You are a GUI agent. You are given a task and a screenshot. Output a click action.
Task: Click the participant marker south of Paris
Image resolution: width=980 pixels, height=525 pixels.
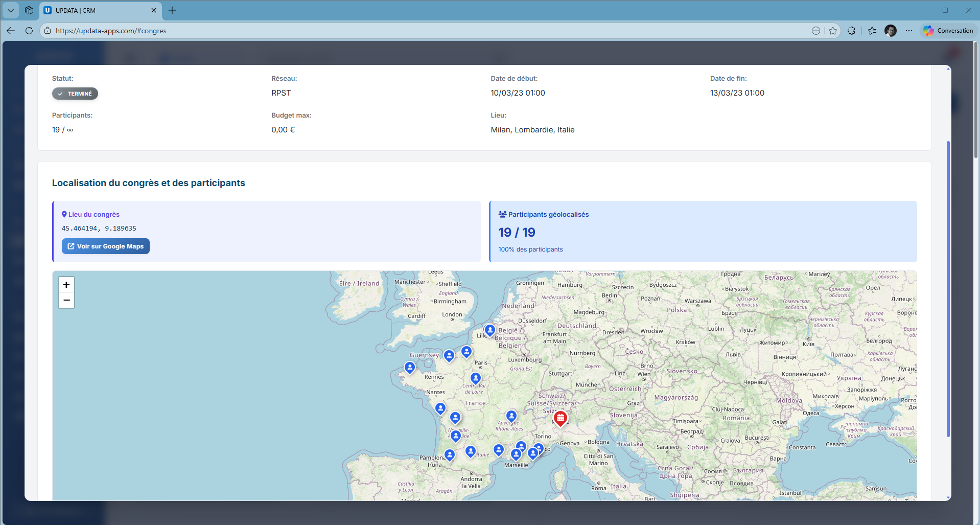point(476,378)
